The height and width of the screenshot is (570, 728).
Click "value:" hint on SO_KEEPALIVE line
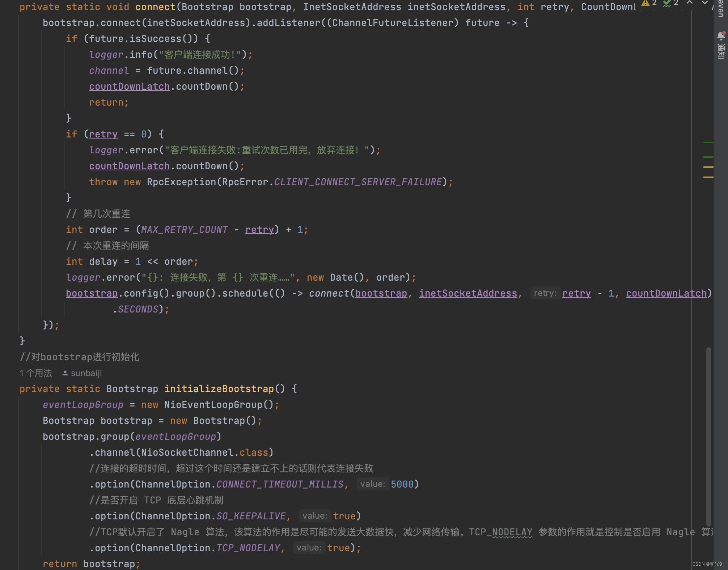[x=314, y=516]
